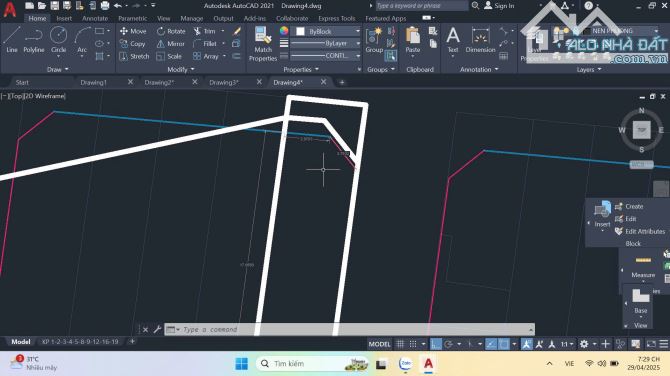Toggle snap mode in status bar
670x376 pixels.
point(413,344)
